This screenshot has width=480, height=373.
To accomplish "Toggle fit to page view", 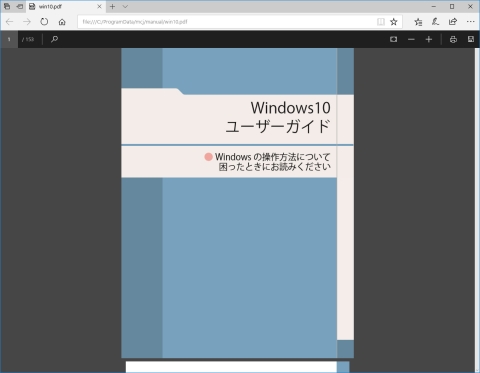I will [x=394, y=39].
